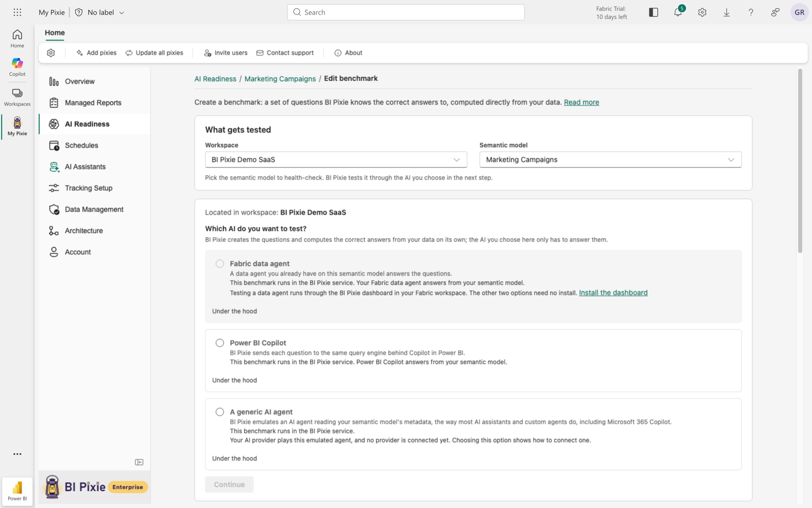Expand Under the hood for generic AI agent

(234, 459)
